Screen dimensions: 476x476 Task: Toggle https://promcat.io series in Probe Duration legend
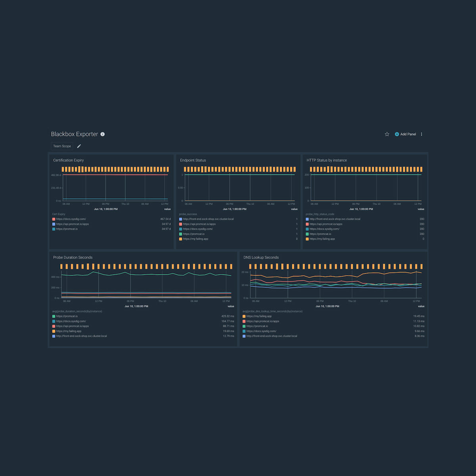67,316
